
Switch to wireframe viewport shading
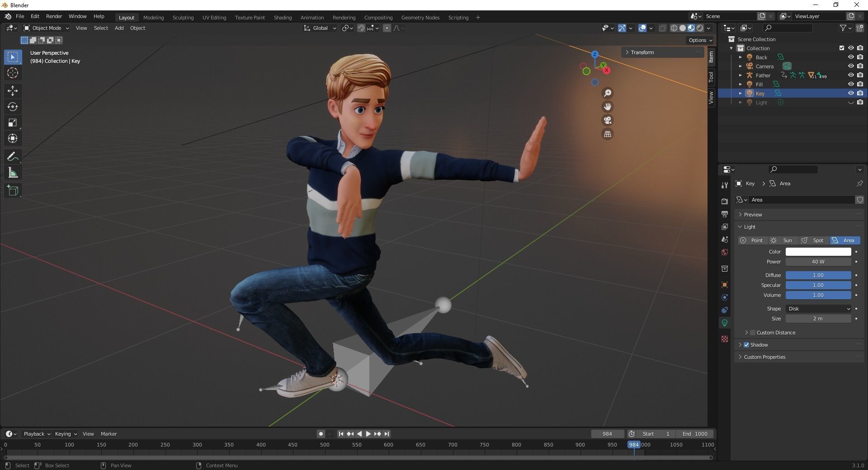point(674,28)
